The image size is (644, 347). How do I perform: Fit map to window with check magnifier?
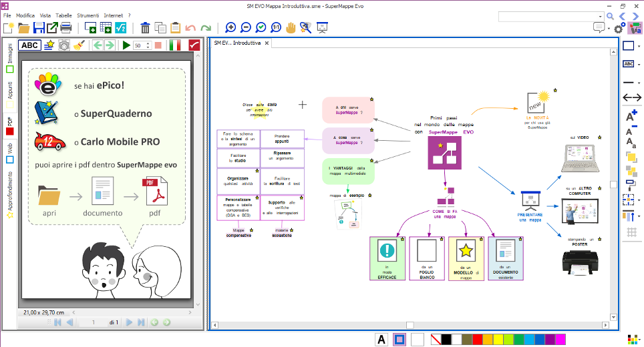(261, 28)
